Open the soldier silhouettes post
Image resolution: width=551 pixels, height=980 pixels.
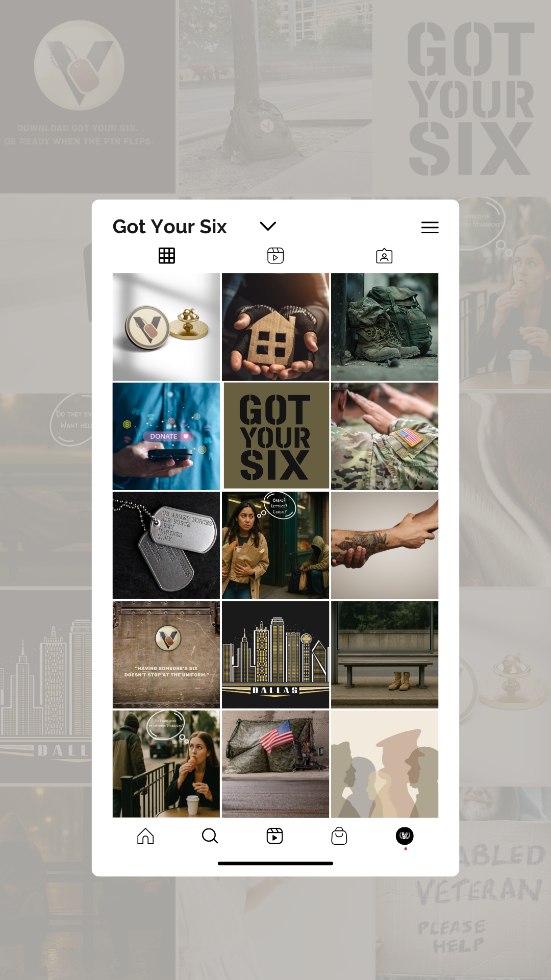tap(385, 764)
